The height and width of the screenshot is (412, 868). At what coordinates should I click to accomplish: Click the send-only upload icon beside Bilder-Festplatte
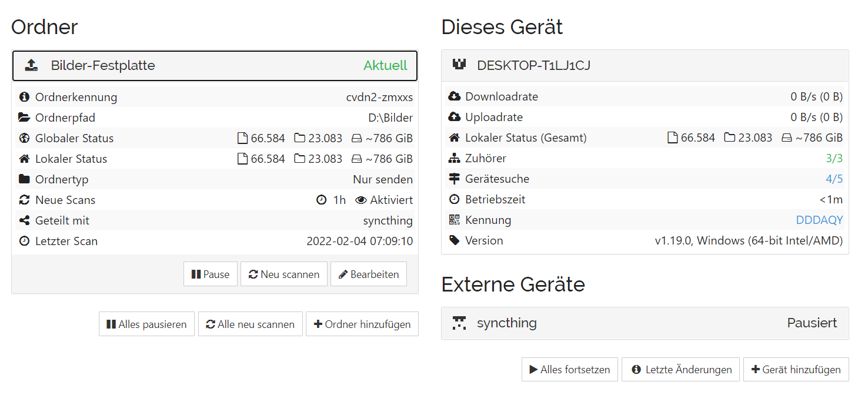[x=31, y=65]
